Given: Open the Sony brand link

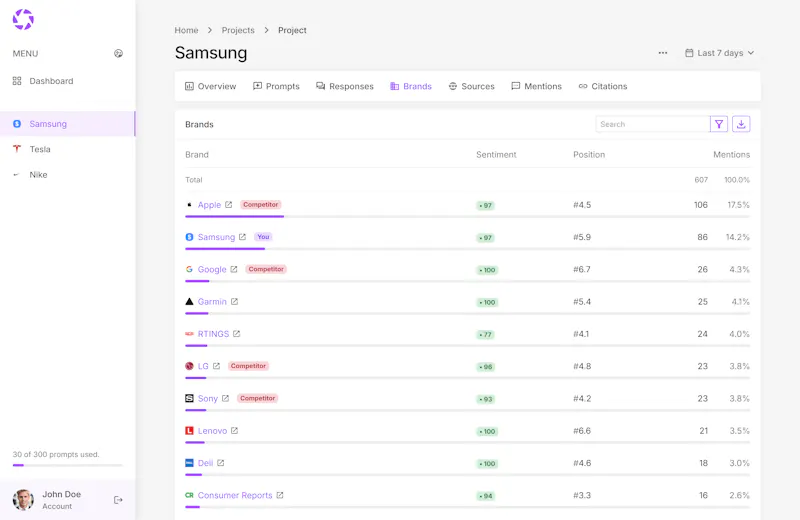Looking at the screenshot, I should [208, 399].
